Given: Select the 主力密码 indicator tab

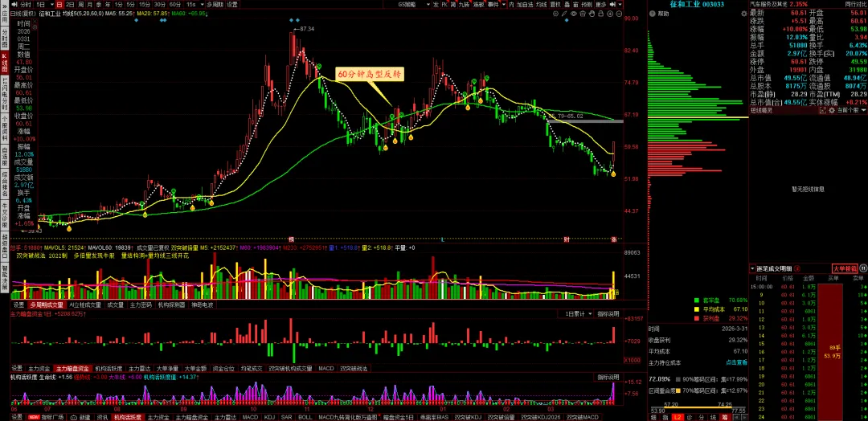Looking at the screenshot, I should (x=141, y=305).
